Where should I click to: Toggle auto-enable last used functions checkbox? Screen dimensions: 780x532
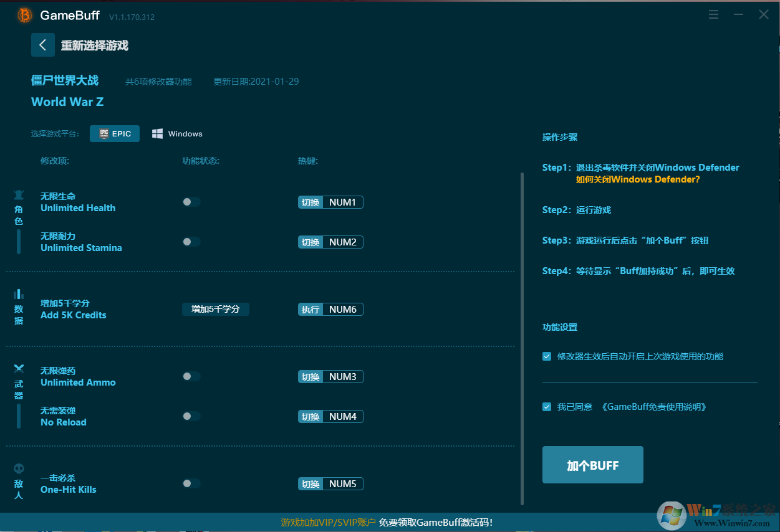click(x=546, y=356)
